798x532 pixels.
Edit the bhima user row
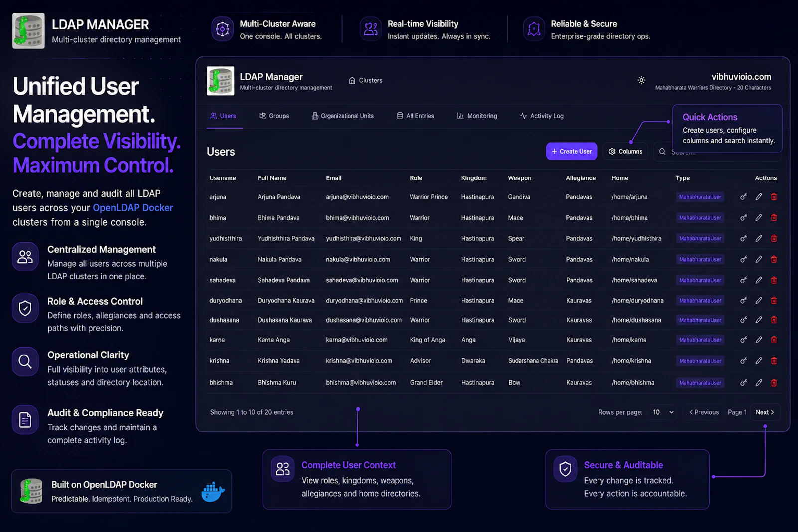(759, 218)
